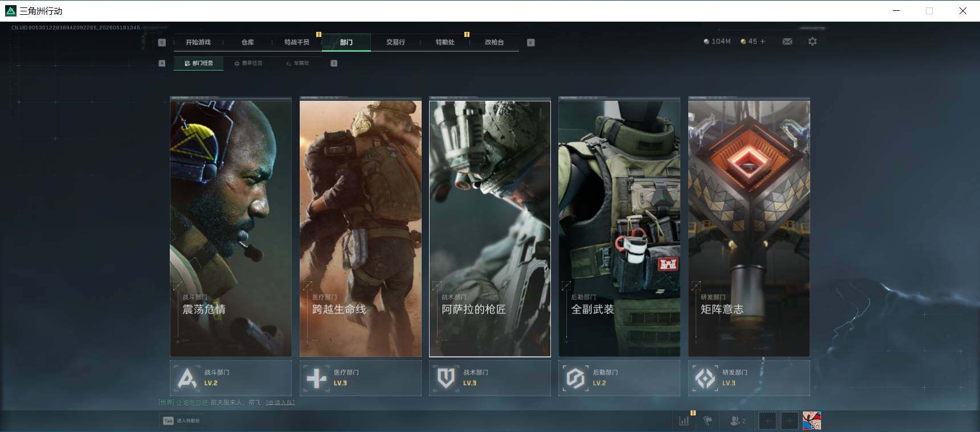Viewport: 980px width, 432px height.
Task: Open the 赛季任务 sub-tab
Action: click(248, 63)
